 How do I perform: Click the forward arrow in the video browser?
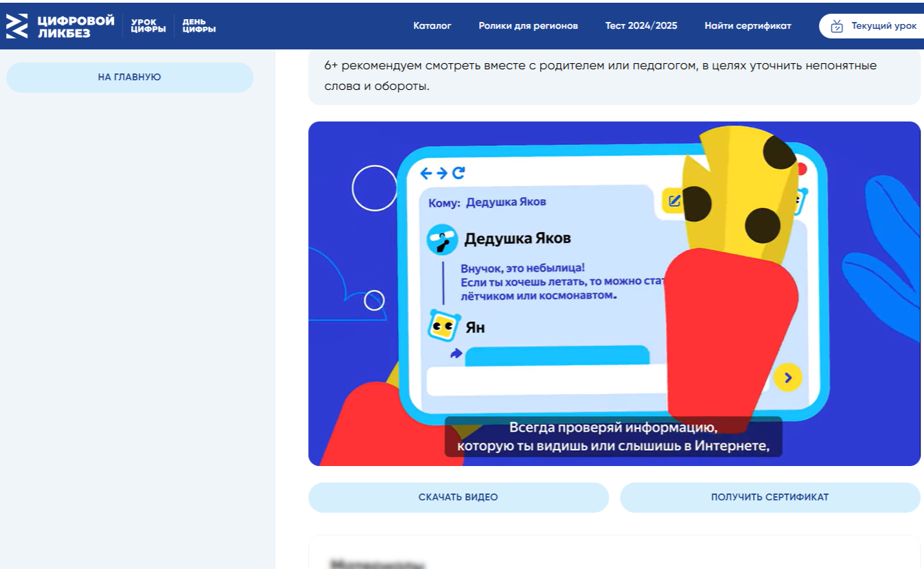tap(442, 173)
